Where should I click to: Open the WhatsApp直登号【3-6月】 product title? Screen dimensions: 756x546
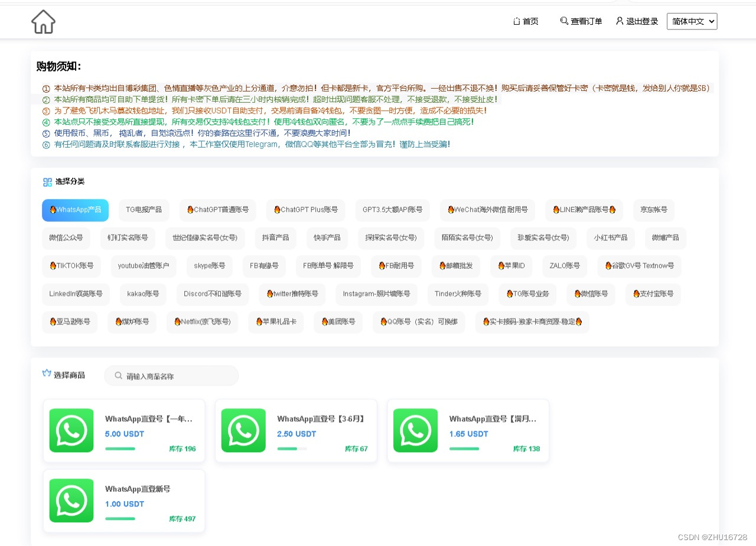coord(321,419)
